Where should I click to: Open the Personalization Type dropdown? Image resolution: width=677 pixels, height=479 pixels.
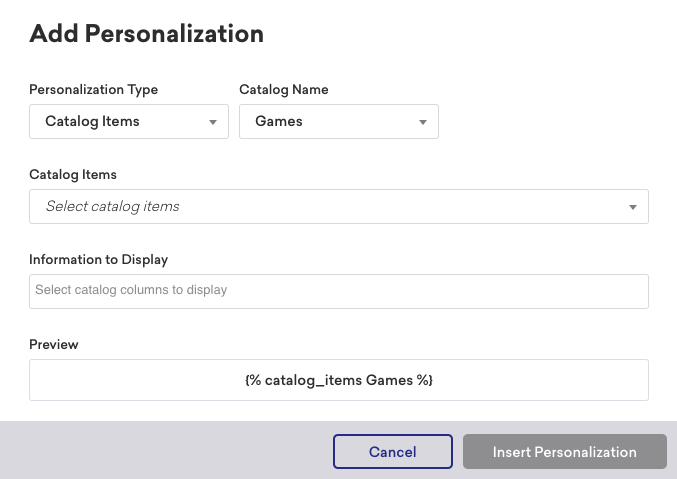pyautogui.click(x=129, y=121)
